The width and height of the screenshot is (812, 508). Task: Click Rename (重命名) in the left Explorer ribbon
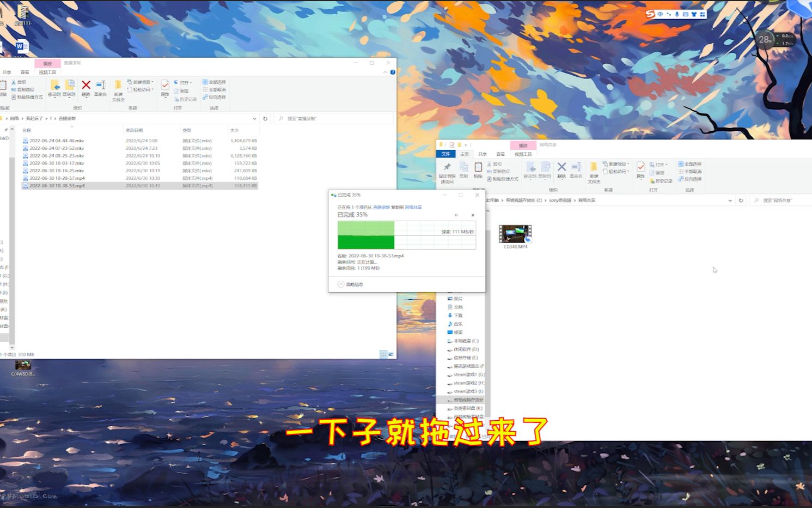pos(101,88)
